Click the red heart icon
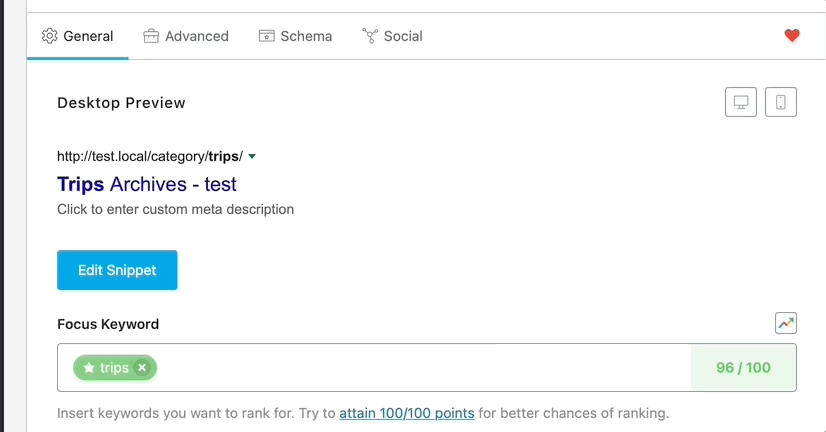This screenshot has height=432, width=826. 792,35
